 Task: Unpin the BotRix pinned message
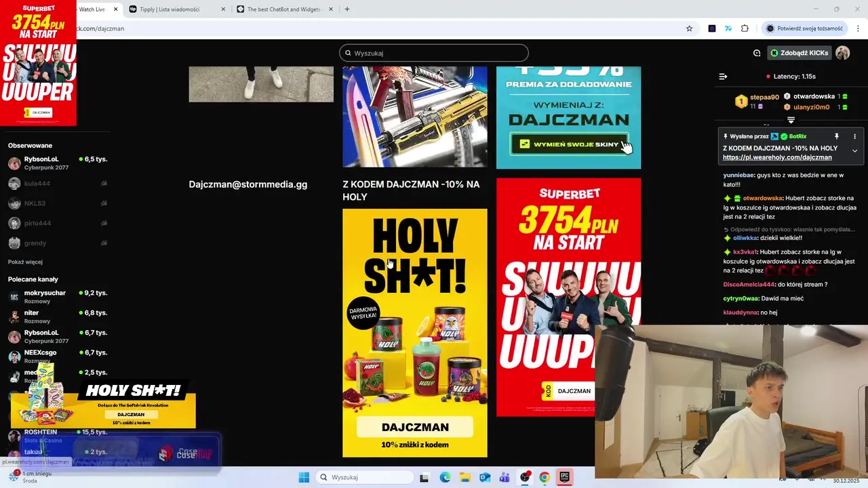tap(837, 136)
